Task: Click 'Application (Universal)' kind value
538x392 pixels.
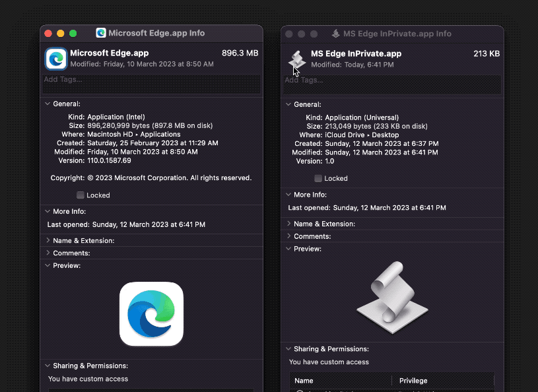Action: coord(362,117)
